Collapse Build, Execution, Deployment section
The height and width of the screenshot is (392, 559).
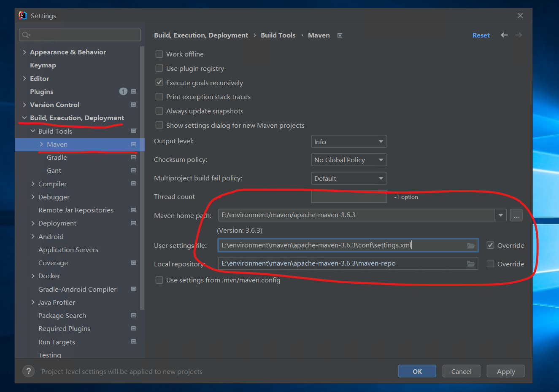tap(24, 118)
